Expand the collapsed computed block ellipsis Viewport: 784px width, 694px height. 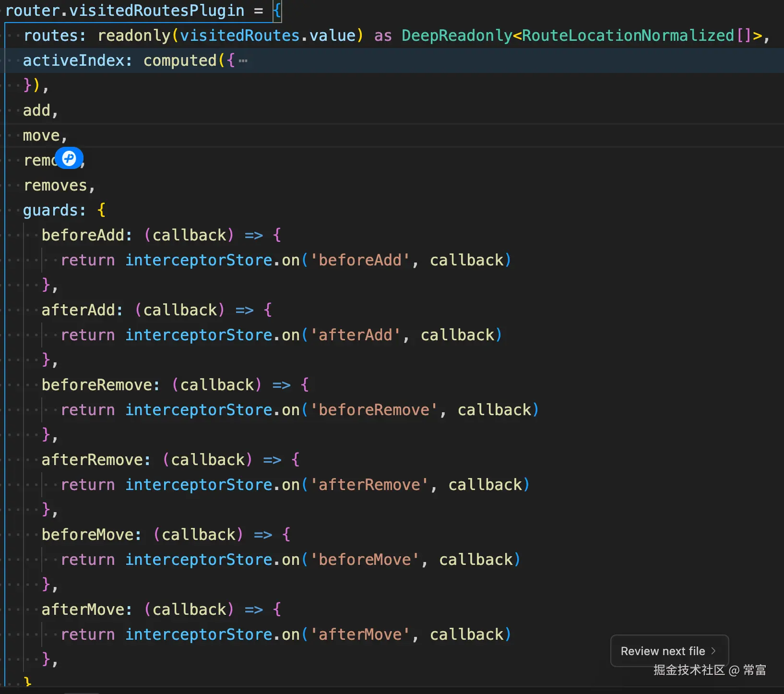click(x=243, y=61)
